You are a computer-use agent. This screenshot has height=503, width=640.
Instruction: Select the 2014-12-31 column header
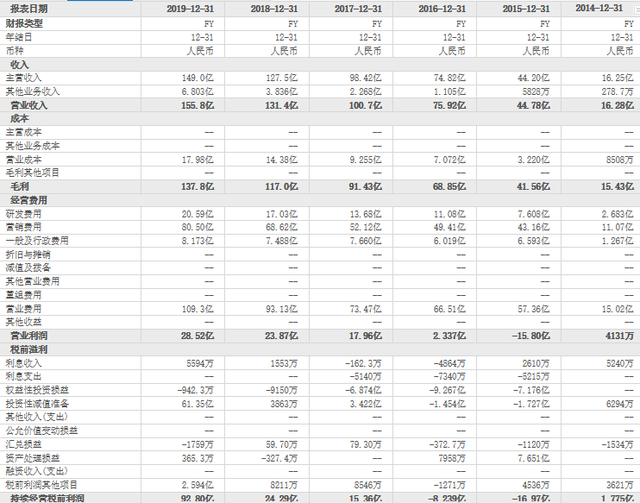click(x=599, y=8)
